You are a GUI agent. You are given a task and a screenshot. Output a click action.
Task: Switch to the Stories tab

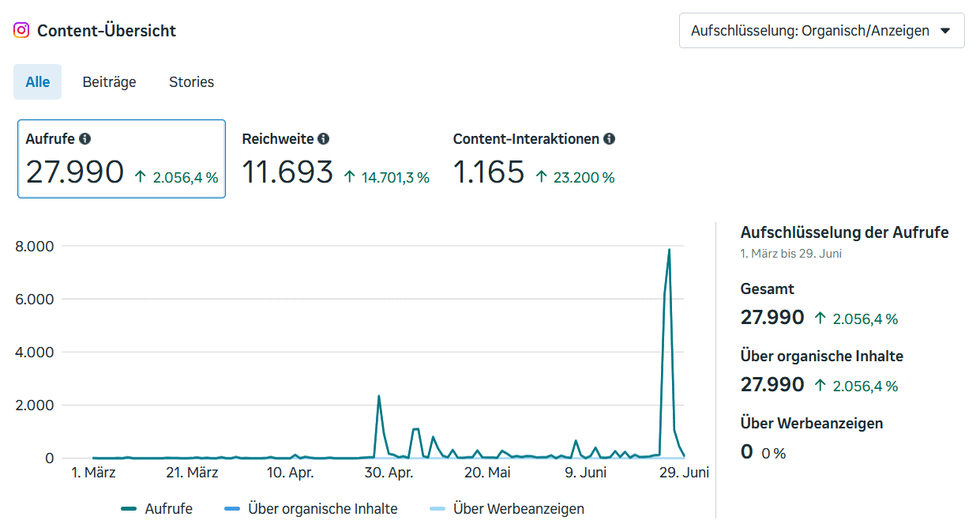(x=191, y=82)
